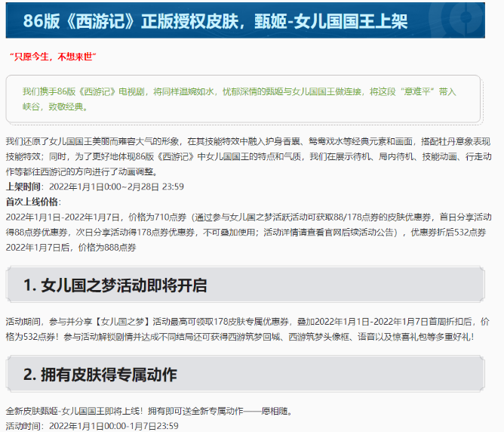504x432 pixels.
Task: Click line 活动时间:2022年1月1日00:00-1月7日23:59
Action: tap(92, 426)
